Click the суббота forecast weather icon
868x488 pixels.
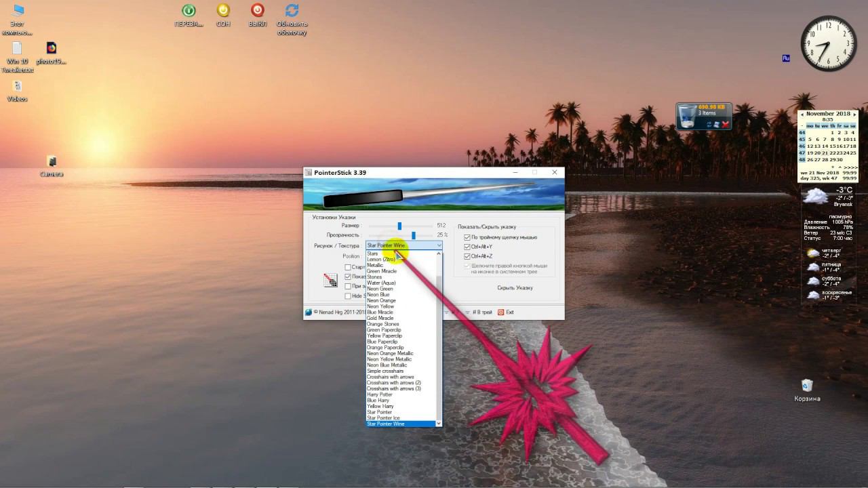coord(813,281)
